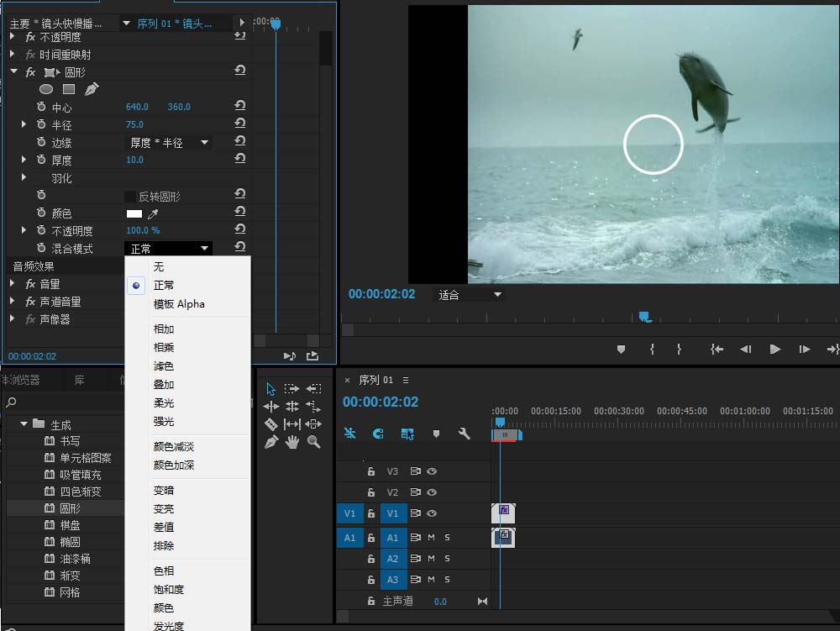Viewport: 840px width, 631px height.
Task: Select the pen mask tool under 圆形
Action: [x=92, y=89]
